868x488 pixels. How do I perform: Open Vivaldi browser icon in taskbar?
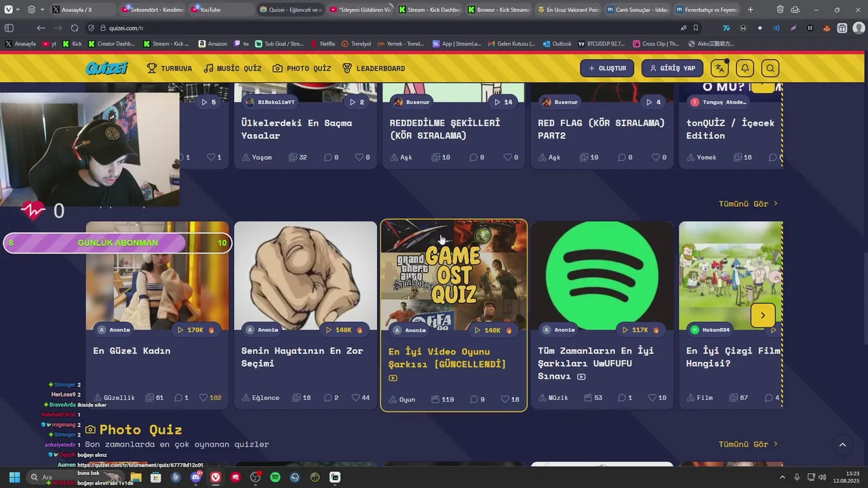point(216,477)
